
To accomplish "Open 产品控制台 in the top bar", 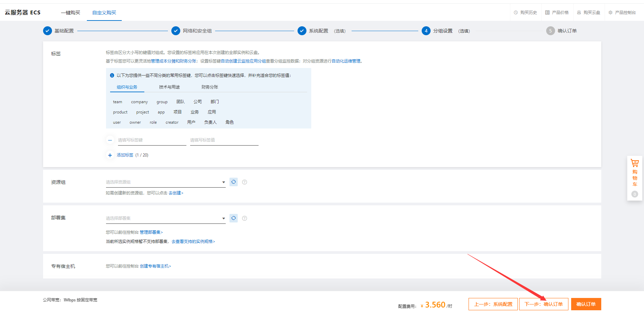I will pyautogui.click(x=622, y=13).
